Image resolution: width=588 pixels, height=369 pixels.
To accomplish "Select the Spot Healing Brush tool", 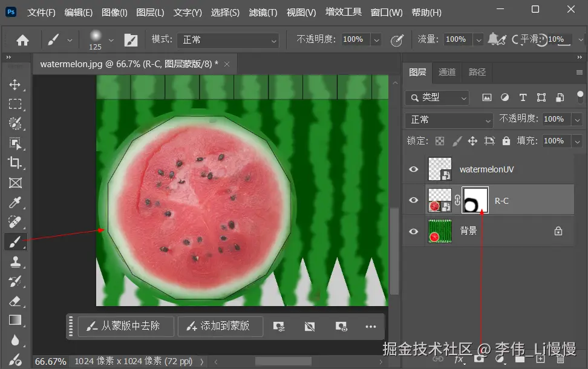I will 15,222.
